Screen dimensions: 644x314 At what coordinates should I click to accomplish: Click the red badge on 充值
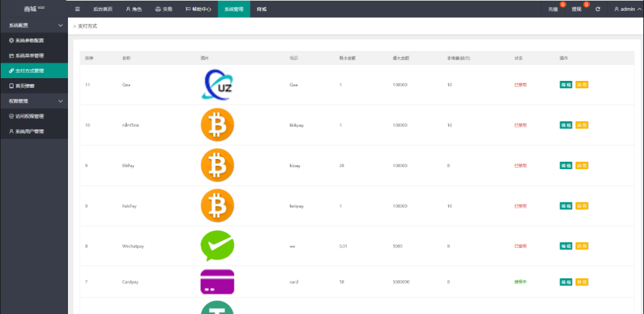tap(562, 5)
